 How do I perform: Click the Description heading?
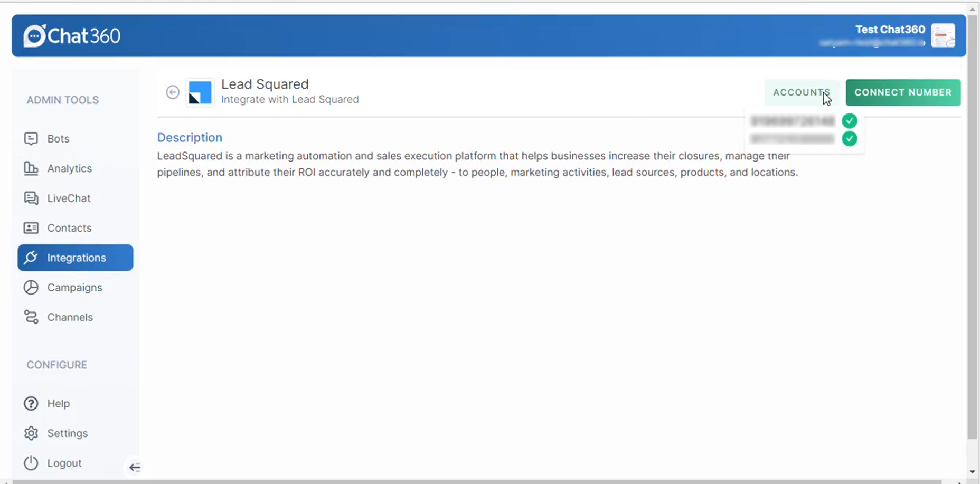[190, 137]
